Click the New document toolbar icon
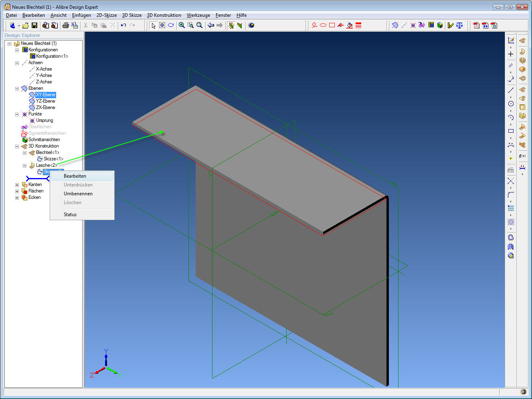Image resolution: width=532 pixels, height=399 pixels. pos(12,25)
